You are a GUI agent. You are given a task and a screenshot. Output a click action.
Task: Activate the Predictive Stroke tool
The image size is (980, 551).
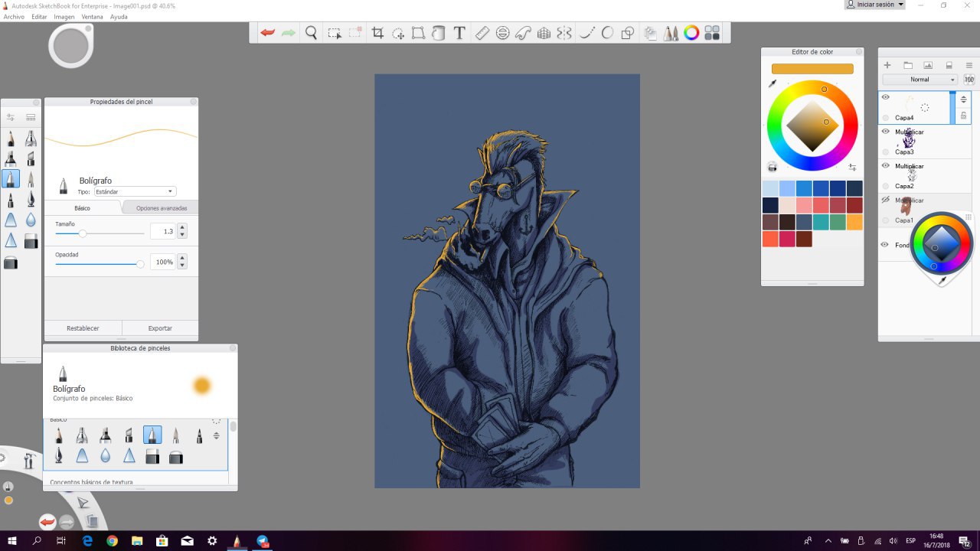[607, 33]
